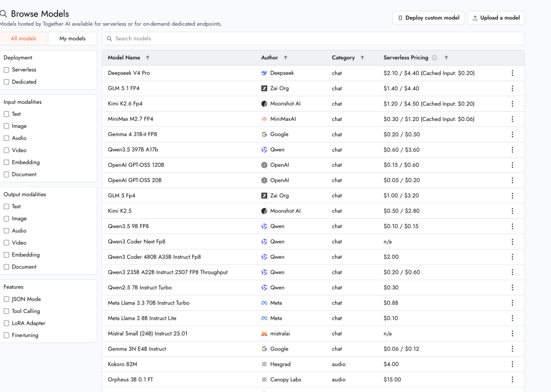
Task: Open row options for Qwen3.5 9B FP8
Action: pos(512,226)
